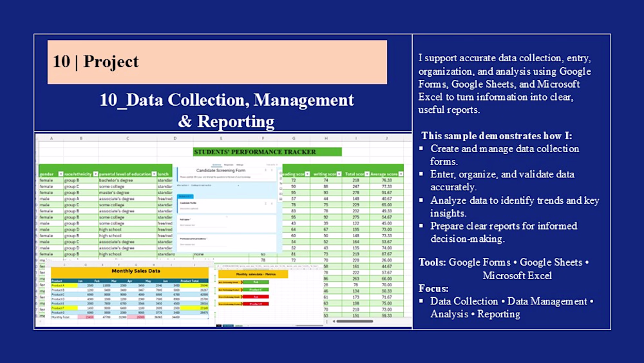Select Product A row in the sales table
The image size is (644, 363).
click(x=130, y=285)
